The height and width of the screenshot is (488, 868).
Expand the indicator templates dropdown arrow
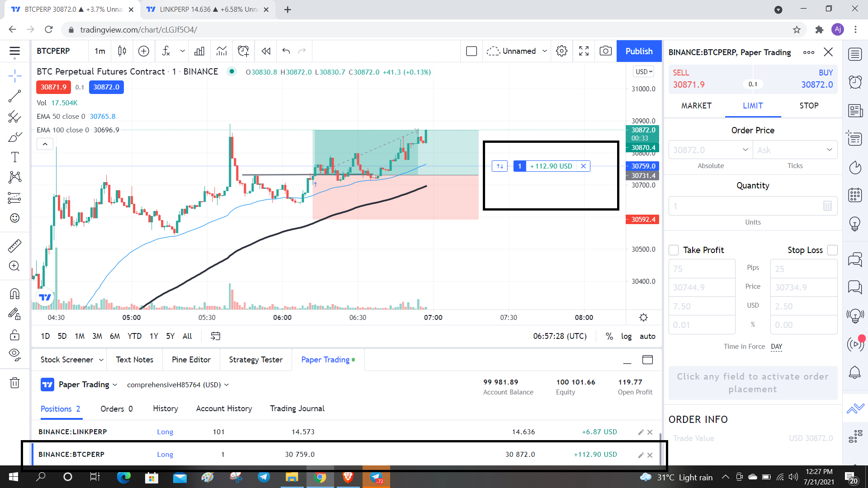(x=183, y=51)
